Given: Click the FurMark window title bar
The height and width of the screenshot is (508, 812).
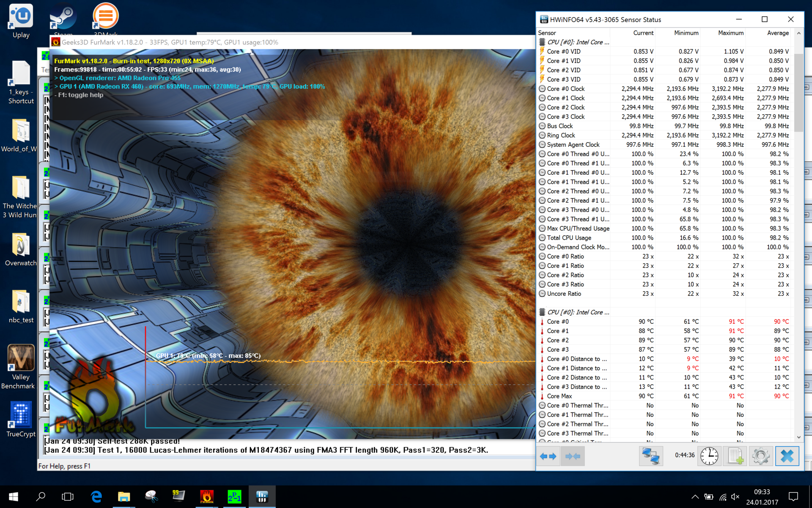Looking at the screenshot, I should tap(293, 42).
